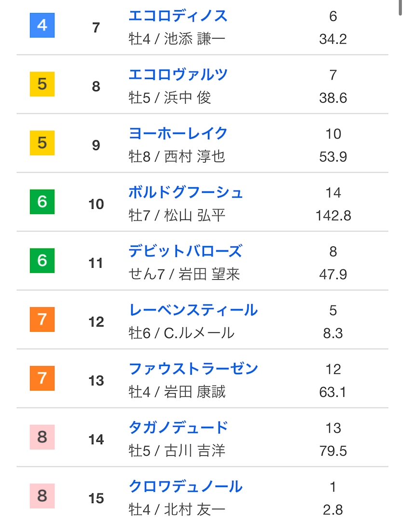Click horse number 14 in the list

[96, 439]
